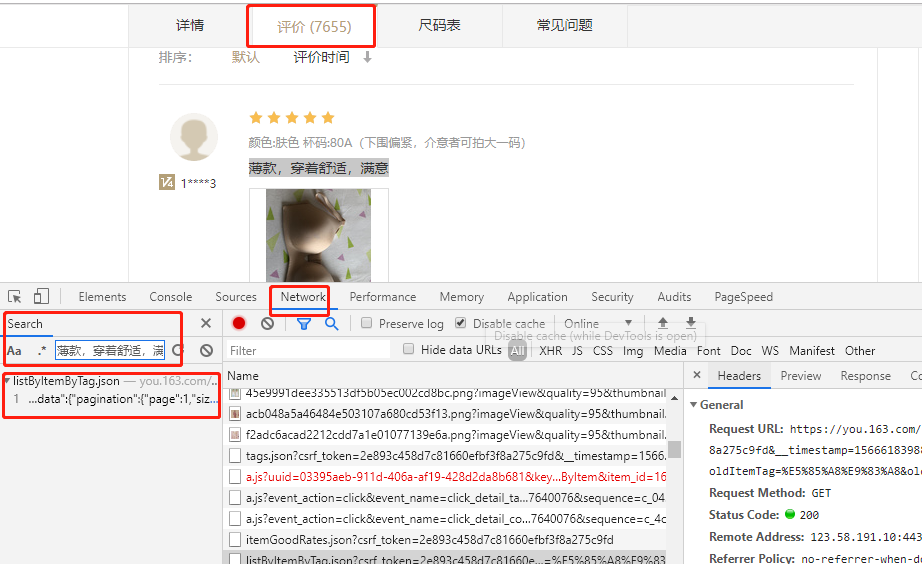
Task: Toggle the network filter funnel icon
Action: tap(303, 323)
